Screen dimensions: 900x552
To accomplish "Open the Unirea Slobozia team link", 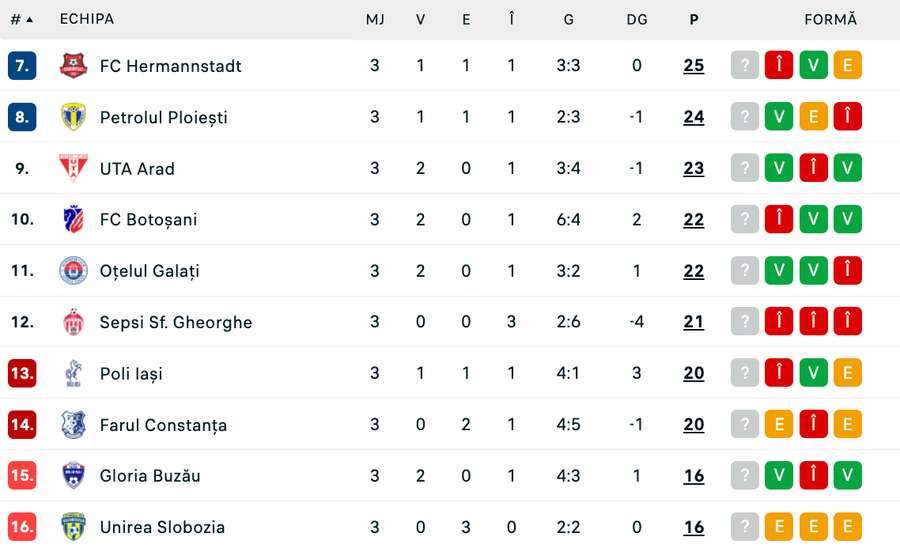I will pyautogui.click(x=162, y=527).
